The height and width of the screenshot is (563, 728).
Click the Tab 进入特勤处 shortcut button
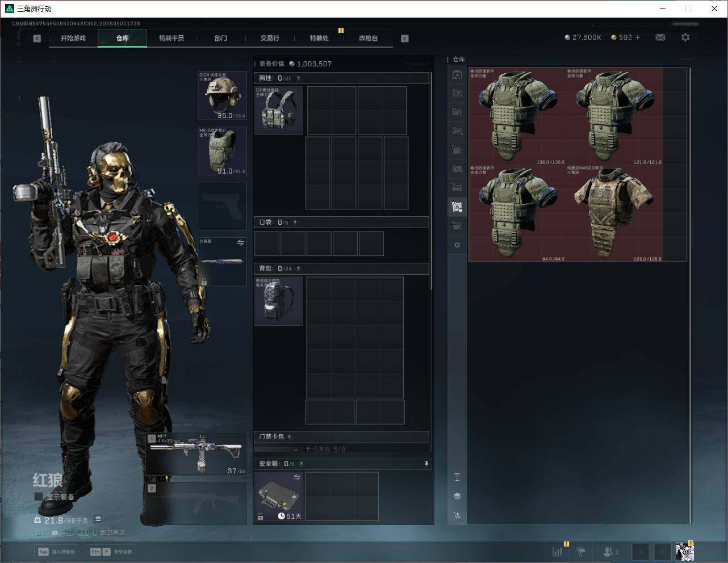tap(56, 552)
